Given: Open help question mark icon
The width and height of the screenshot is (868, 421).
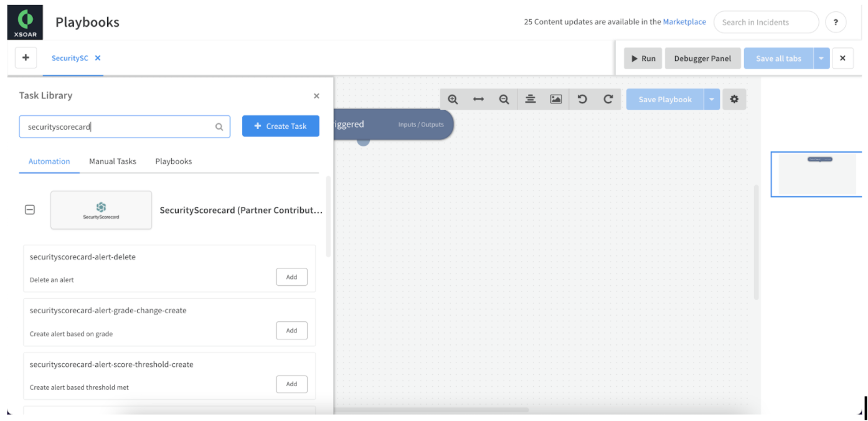Looking at the screenshot, I should pos(836,22).
